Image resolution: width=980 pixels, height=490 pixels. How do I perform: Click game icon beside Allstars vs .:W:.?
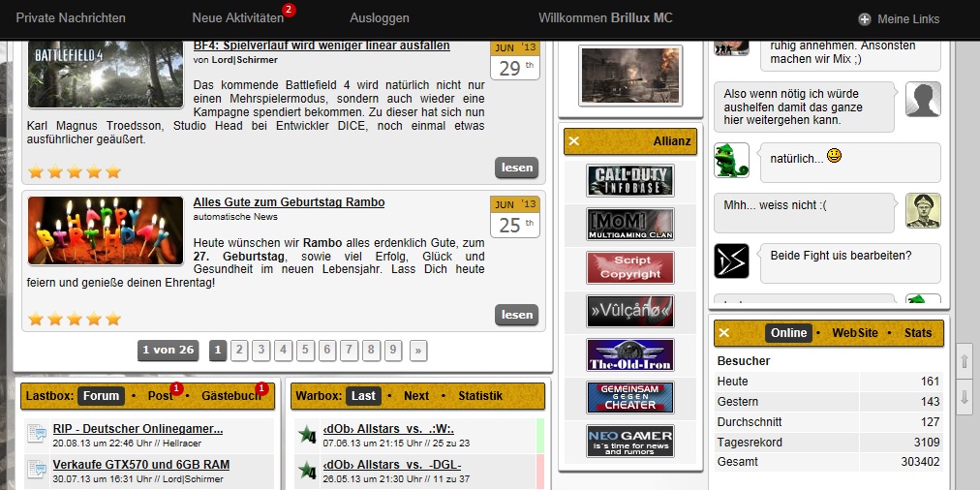tap(308, 435)
